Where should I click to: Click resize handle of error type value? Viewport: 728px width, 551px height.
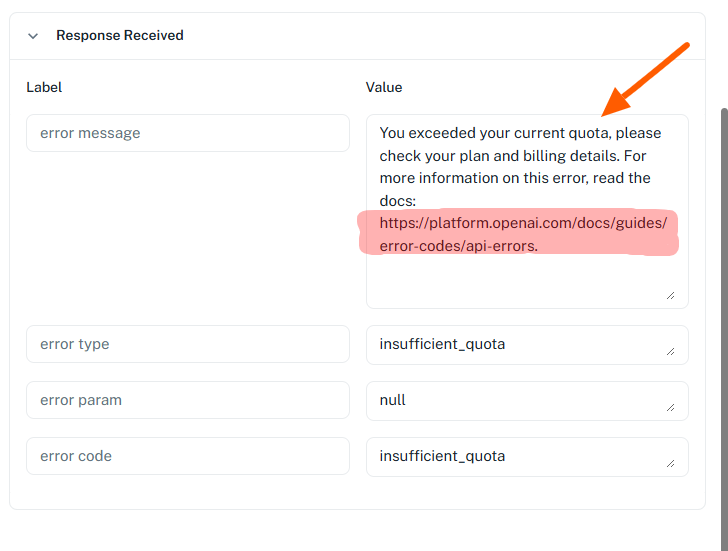(x=671, y=351)
